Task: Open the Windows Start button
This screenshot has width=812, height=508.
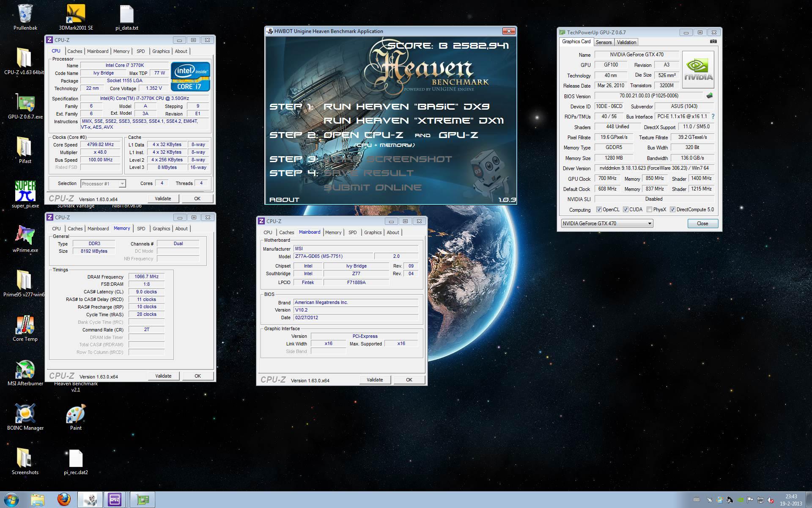Action: click(11, 500)
